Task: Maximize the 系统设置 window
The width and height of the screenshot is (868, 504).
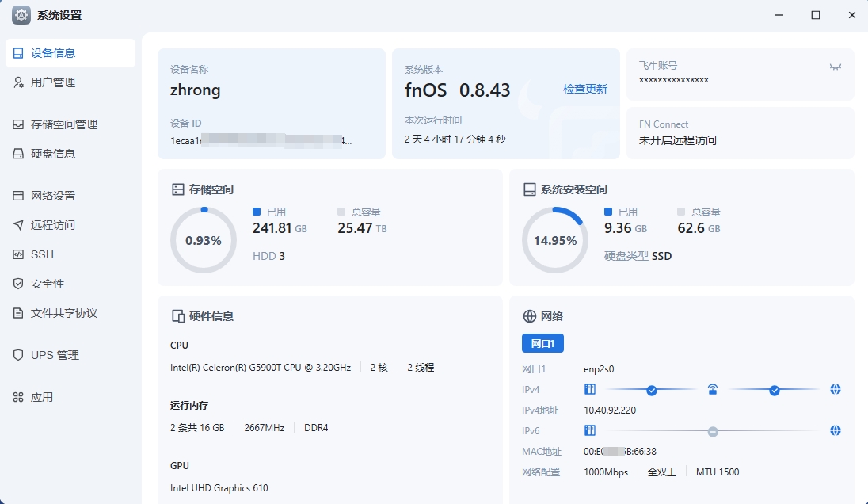Action: (x=816, y=15)
